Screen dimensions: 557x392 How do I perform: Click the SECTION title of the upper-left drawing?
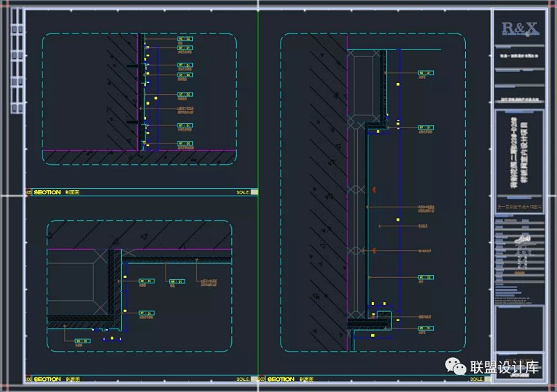47,192
